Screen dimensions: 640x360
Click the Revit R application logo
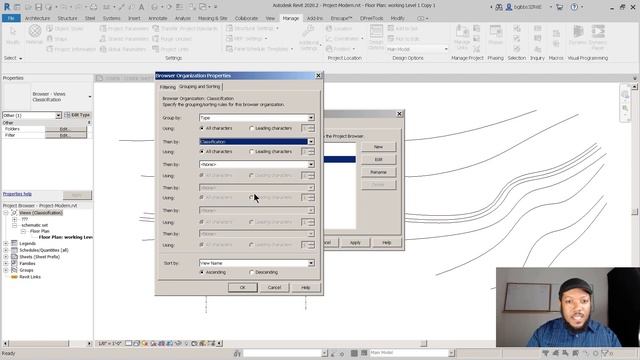pyautogui.click(x=7, y=7)
